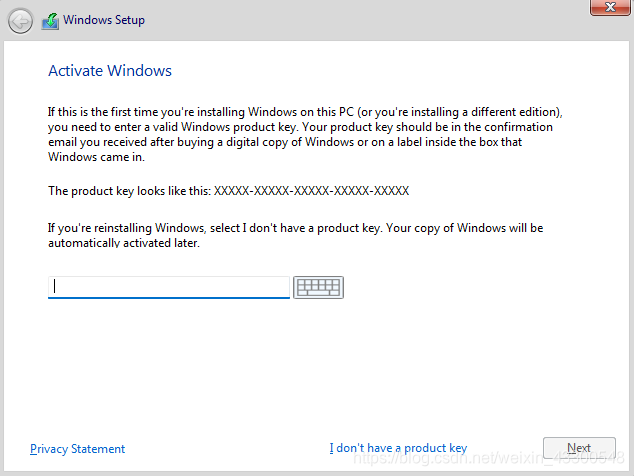Click the Next button
Image resolution: width=634 pixels, height=476 pixels.
(x=579, y=448)
